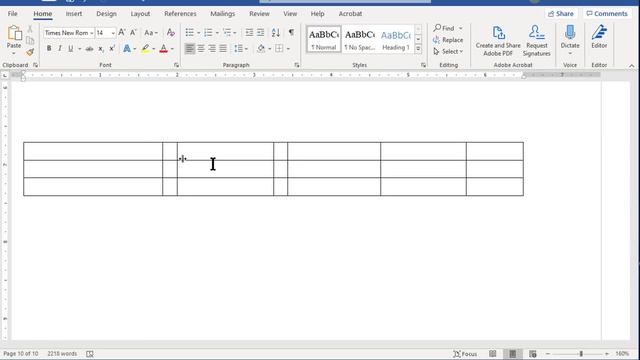Increase font size with Grow Font
Viewport: 640px width, 360px height.
point(122,33)
